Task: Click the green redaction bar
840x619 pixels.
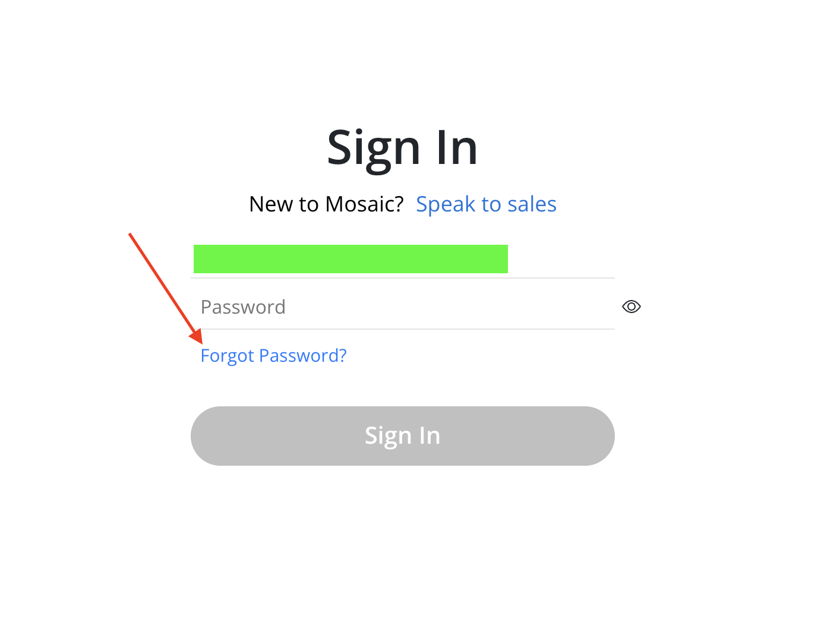Action: click(350, 259)
